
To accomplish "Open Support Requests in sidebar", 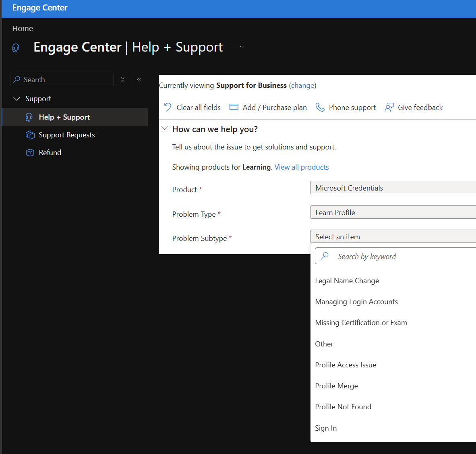I will click(x=75, y=135).
